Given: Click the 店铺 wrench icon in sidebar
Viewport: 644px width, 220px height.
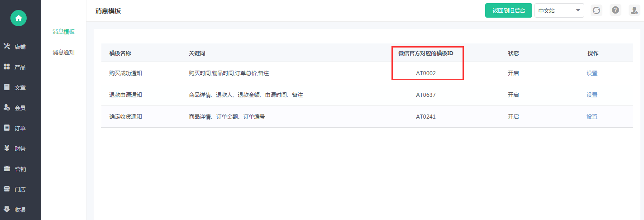Looking at the screenshot, I should [x=7, y=46].
